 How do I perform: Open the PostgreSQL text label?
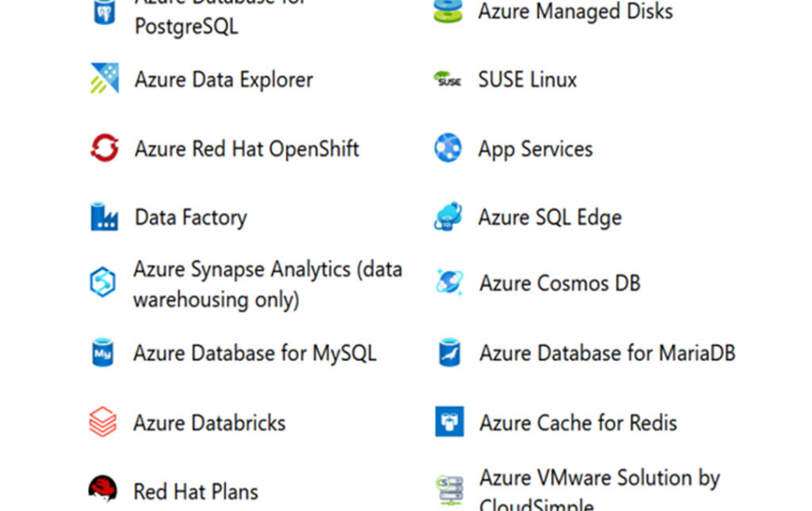pyautogui.click(x=187, y=26)
